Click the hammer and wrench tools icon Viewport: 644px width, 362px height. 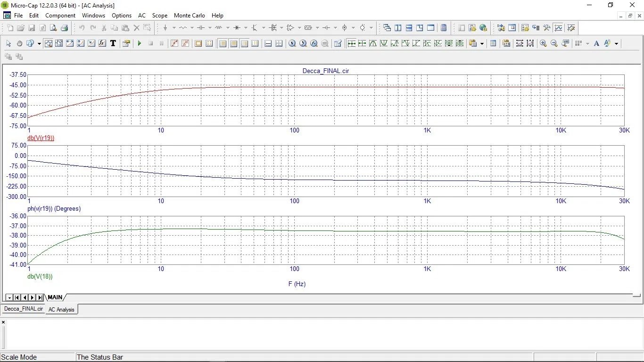[x=547, y=28]
